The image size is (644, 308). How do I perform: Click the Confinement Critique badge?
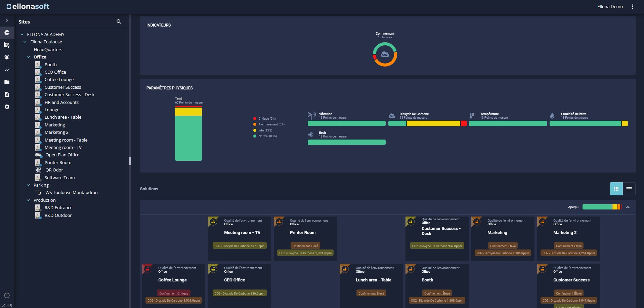174,293
